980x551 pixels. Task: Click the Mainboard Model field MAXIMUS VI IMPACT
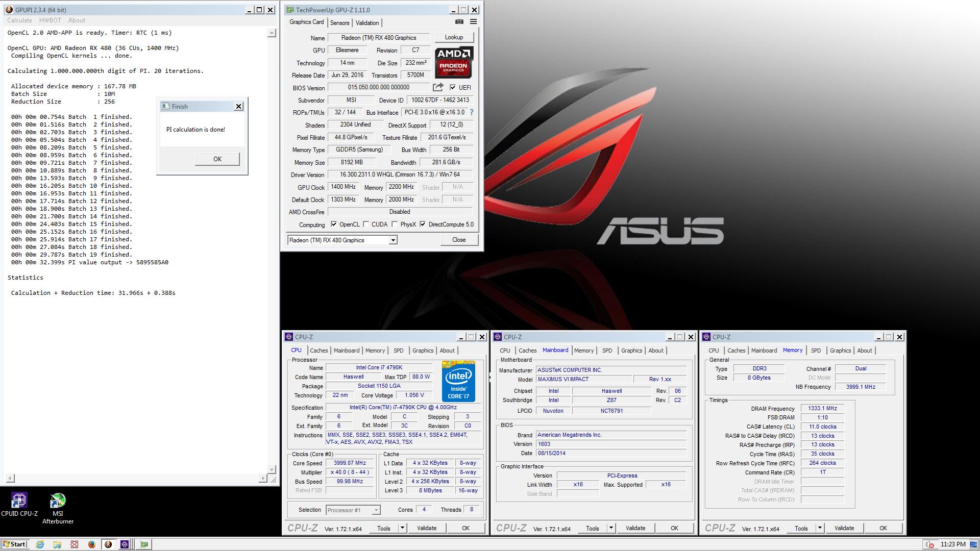[583, 379]
